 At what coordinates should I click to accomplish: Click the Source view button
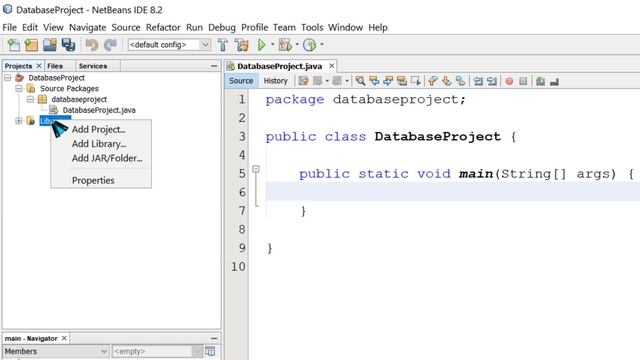point(241,81)
